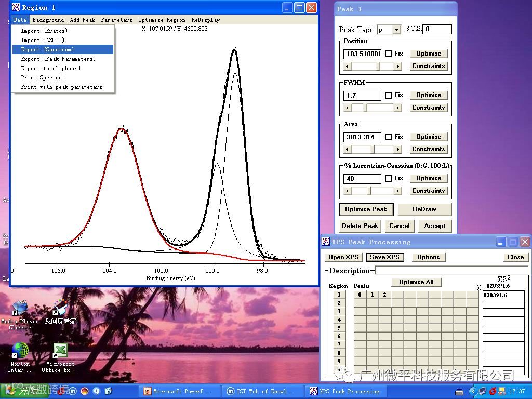Screen dimensions: 532x399
Task: Click the Optimise Peak button
Action: [366, 209]
